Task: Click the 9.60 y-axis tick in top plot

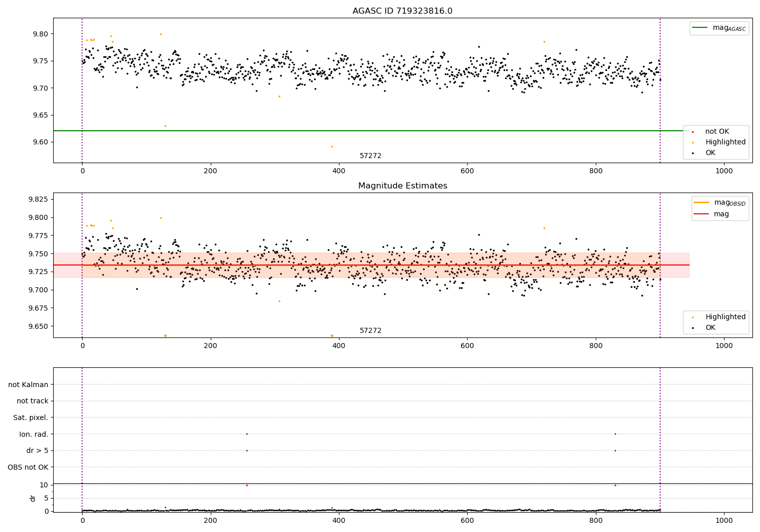Action: 41,142
